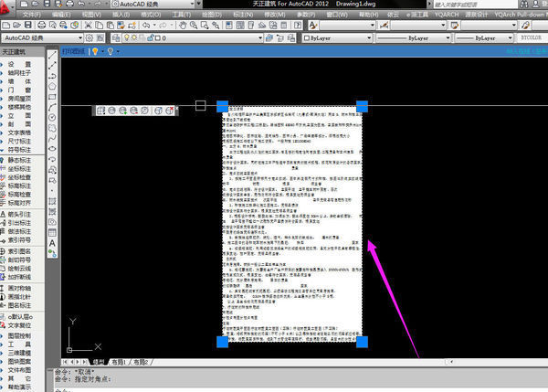Image resolution: width=548 pixels, height=392 pixels.
Task: Select top-left blue grip of text object
Action: pyautogui.click(x=222, y=107)
